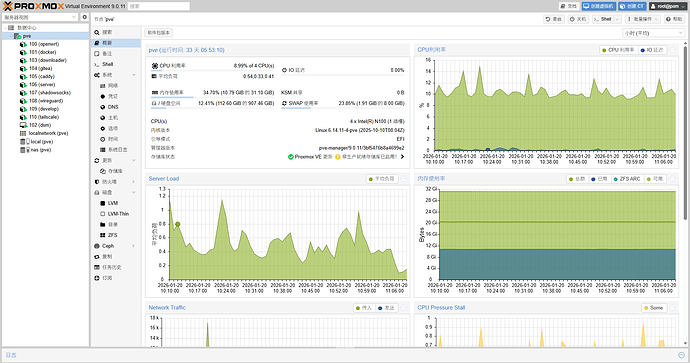The image size is (690, 363).
Task: Collapse the Updates (更新) menu section
Action: [134, 161]
